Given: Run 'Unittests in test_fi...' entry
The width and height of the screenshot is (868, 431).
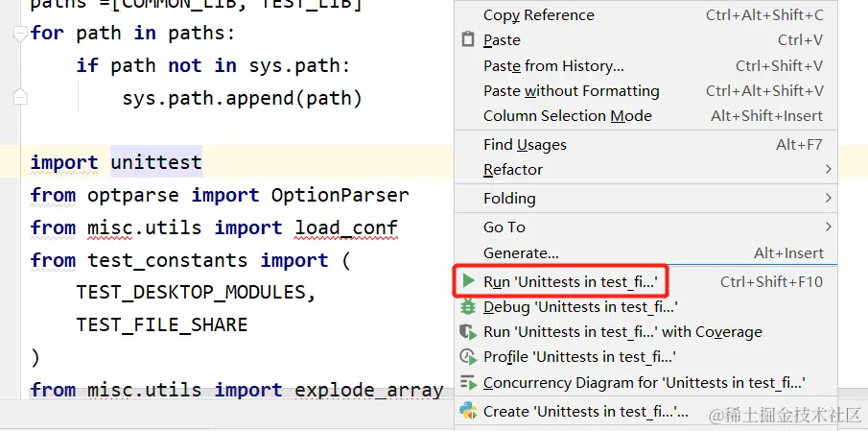Looking at the screenshot, I should (x=645, y=281).
